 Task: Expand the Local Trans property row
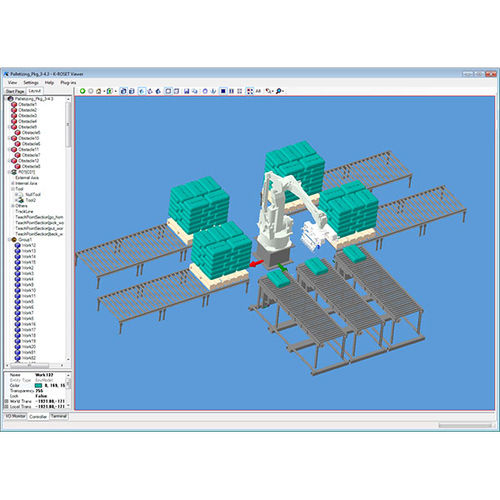[x=6, y=407]
